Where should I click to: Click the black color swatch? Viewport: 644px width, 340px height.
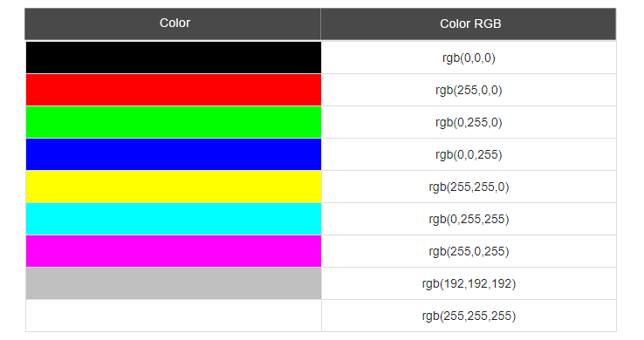click(x=174, y=58)
